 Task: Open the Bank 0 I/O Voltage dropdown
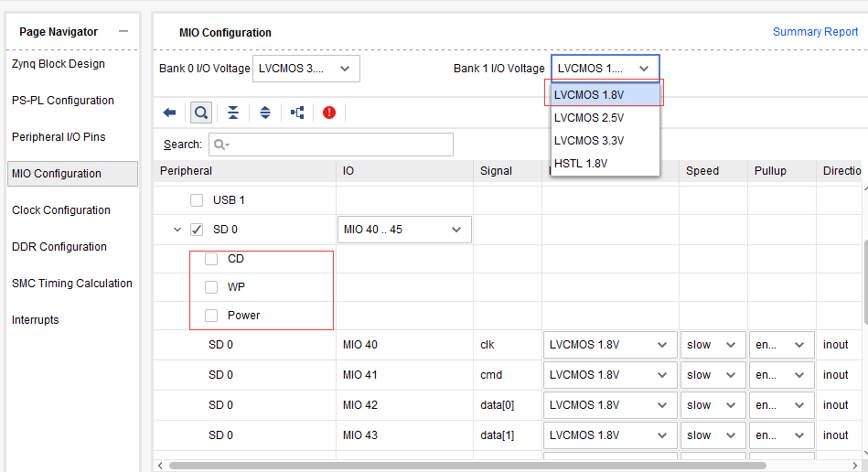click(306, 69)
